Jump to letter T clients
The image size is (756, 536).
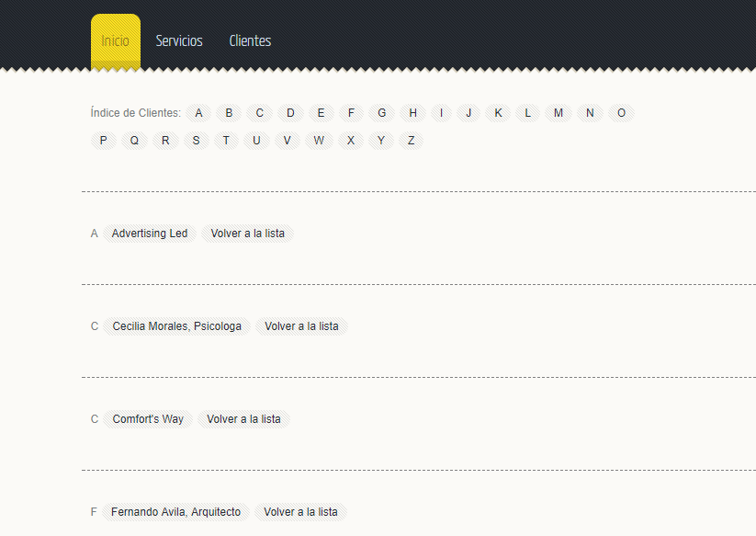(226, 141)
